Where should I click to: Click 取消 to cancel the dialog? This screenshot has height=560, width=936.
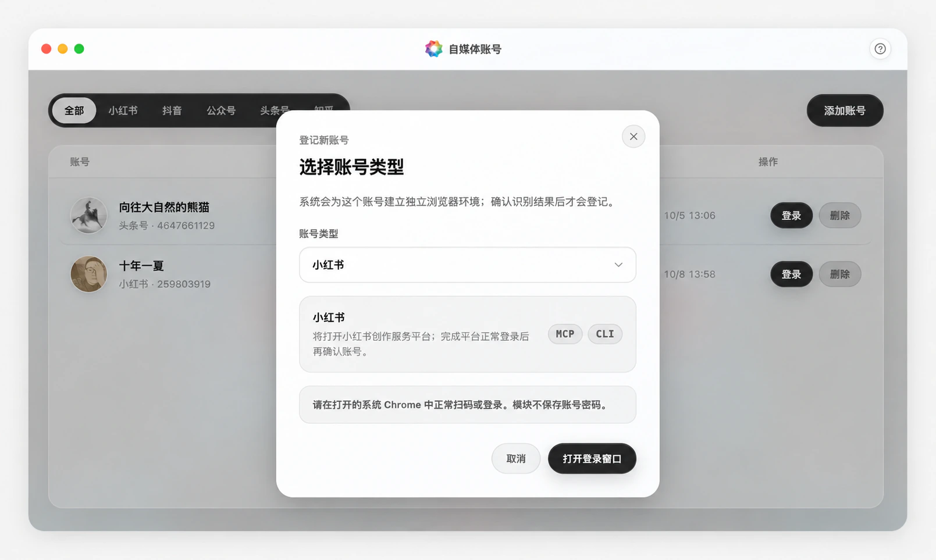516,459
